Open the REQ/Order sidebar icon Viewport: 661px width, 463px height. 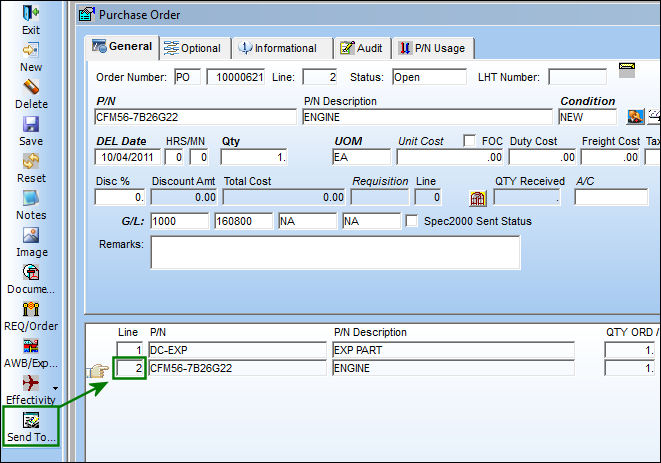point(31,309)
